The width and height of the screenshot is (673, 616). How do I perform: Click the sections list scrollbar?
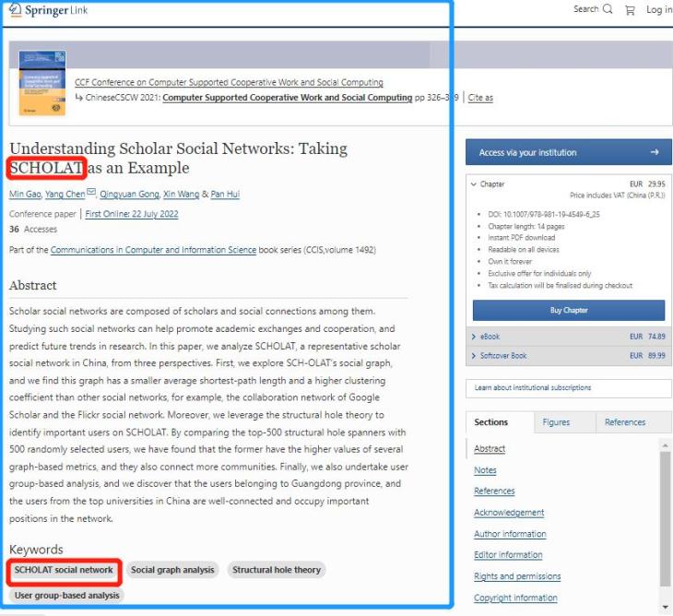click(666, 516)
